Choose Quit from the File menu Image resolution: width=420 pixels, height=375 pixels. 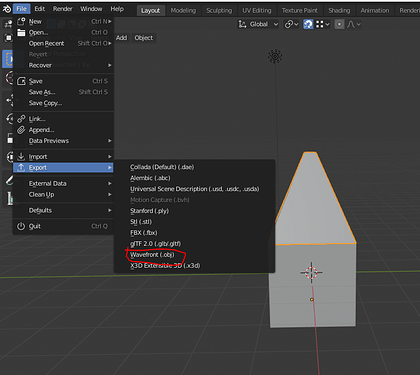pyautogui.click(x=63, y=226)
